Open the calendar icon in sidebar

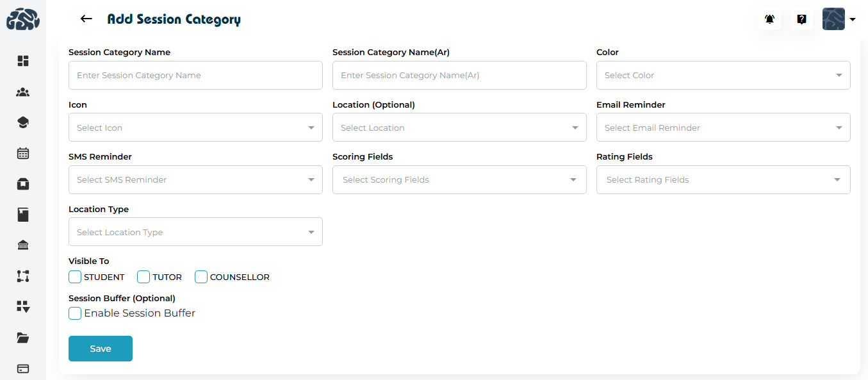(23, 153)
